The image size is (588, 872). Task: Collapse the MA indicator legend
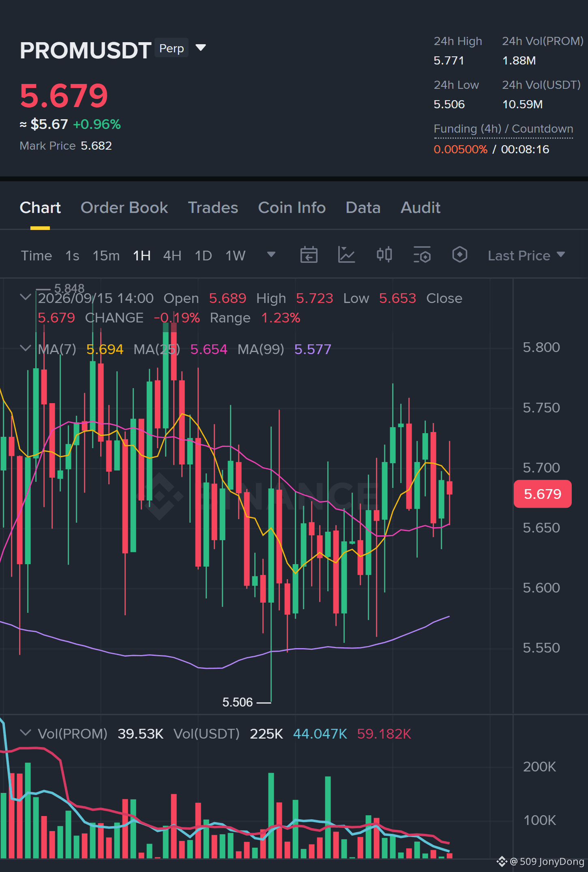[25, 348]
